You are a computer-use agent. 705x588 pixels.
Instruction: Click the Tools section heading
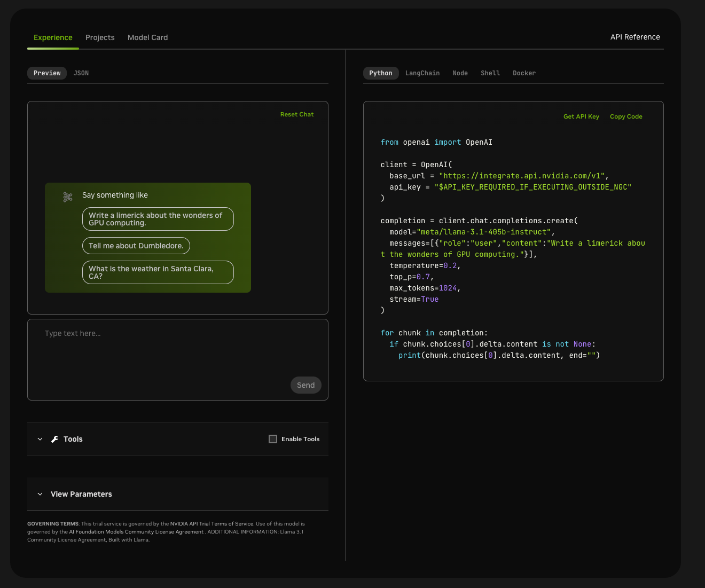(73, 439)
